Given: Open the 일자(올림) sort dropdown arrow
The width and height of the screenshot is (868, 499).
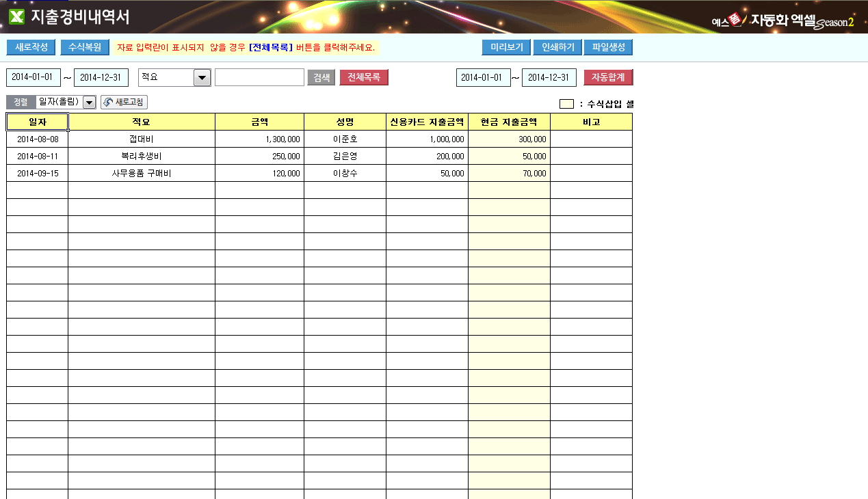Looking at the screenshot, I should [x=89, y=103].
